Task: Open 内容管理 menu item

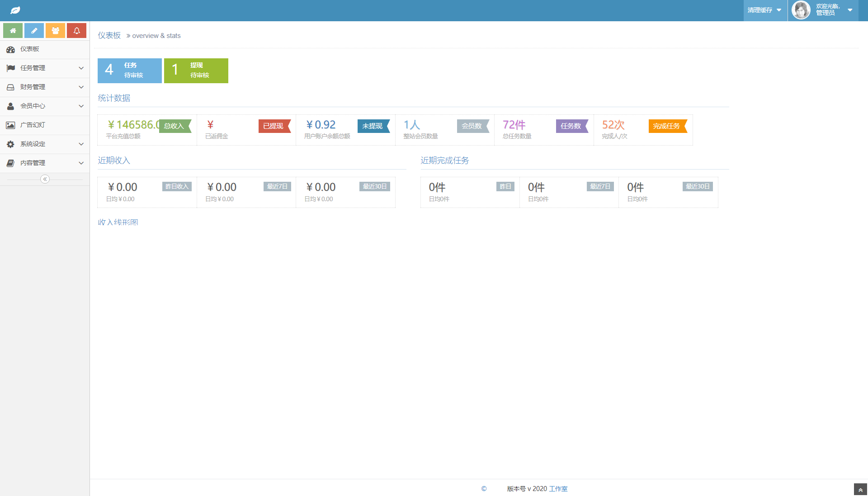Action: [45, 163]
